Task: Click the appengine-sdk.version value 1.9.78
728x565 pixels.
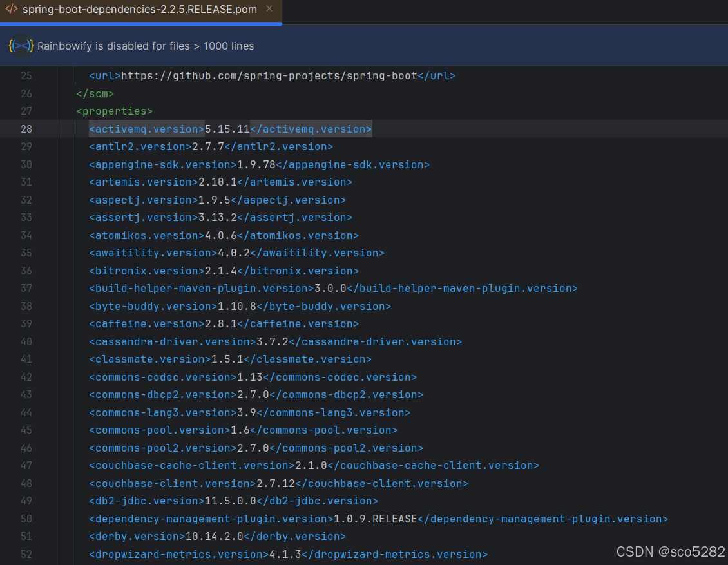Action: (256, 165)
